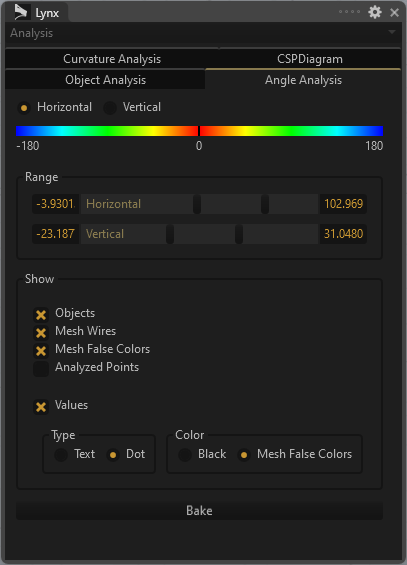
Task: Click the panel drag-handle dots
Action: (x=349, y=12)
